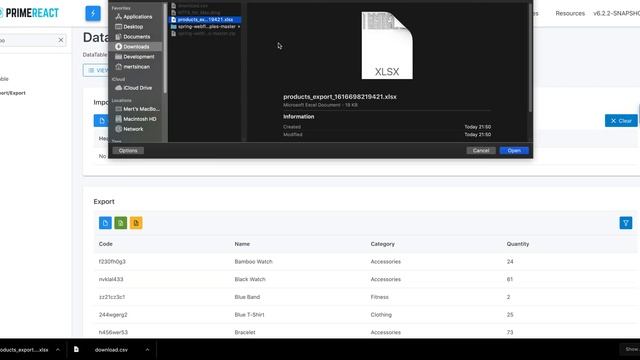Select the Bamboo Watch cell

253,262
